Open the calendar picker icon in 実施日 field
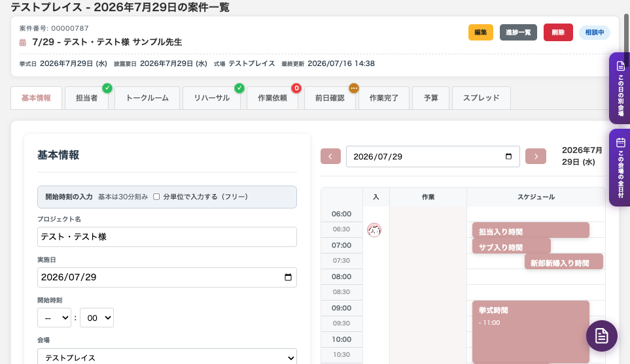 pos(288,277)
